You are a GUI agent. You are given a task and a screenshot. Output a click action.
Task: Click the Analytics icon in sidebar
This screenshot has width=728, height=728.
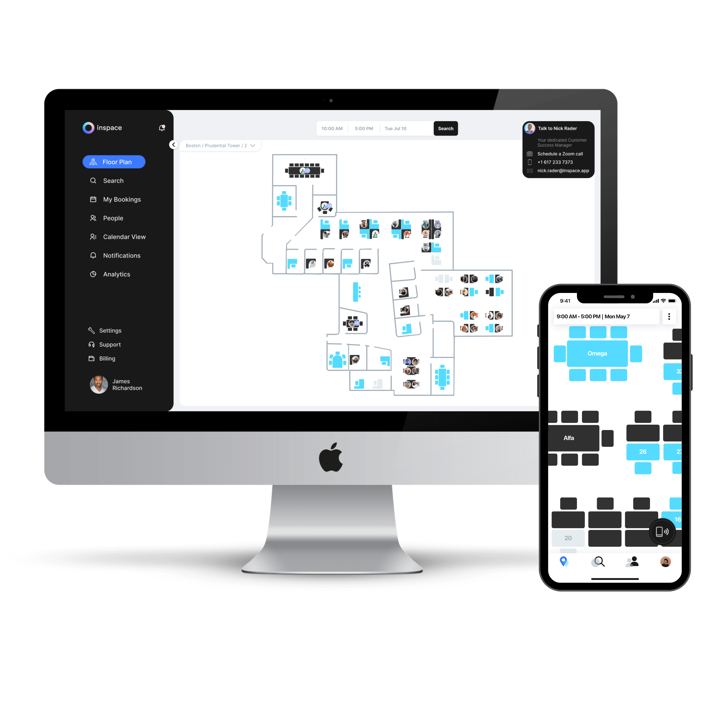point(93,274)
